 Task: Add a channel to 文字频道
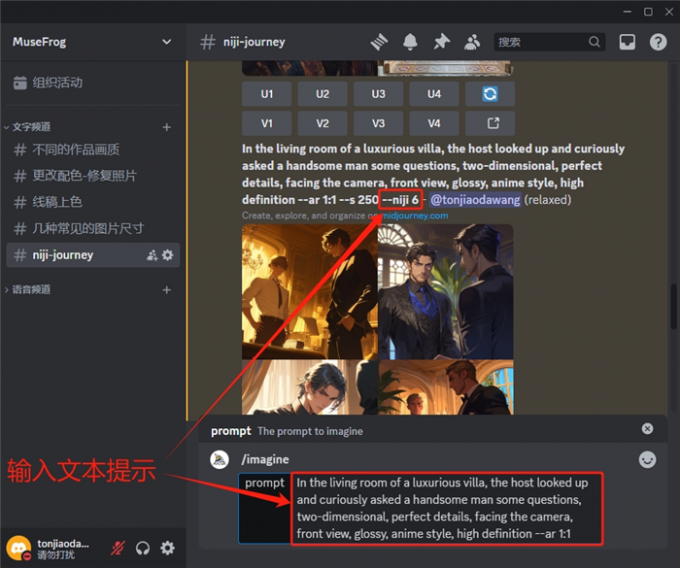tap(167, 127)
